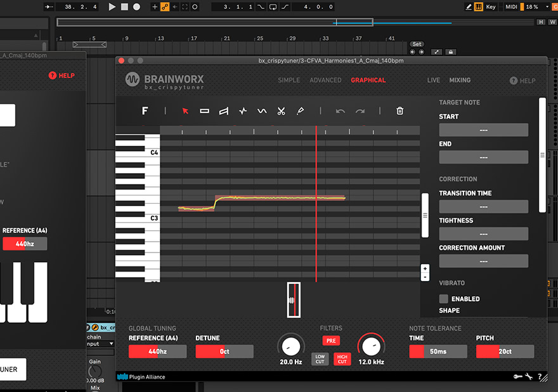This screenshot has width=558, height=392.
Task: Switch to the LIVE tab
Action: point(434,80)
